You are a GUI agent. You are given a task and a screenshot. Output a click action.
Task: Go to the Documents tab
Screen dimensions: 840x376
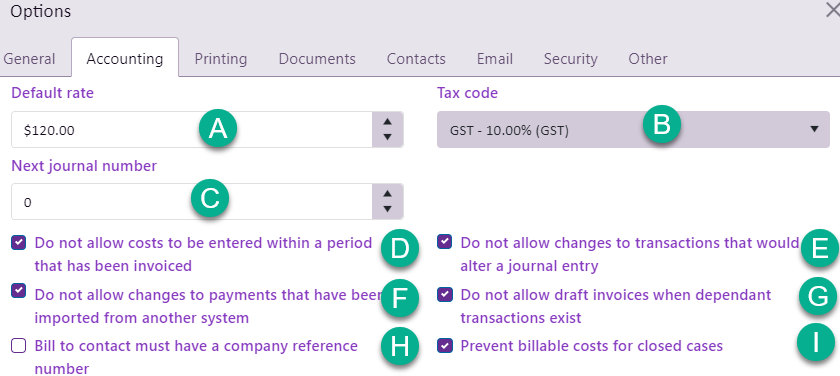[x=317, y=58]
